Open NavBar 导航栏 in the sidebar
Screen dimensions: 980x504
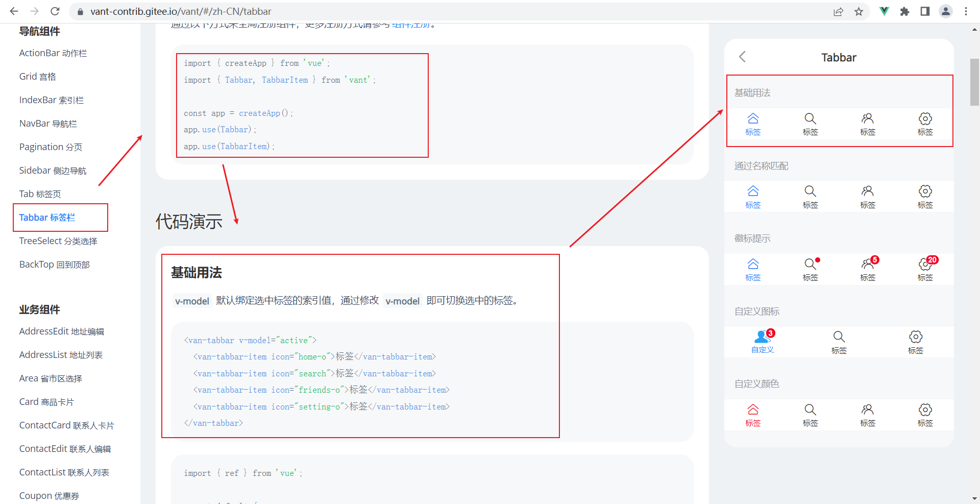(48, 124)
